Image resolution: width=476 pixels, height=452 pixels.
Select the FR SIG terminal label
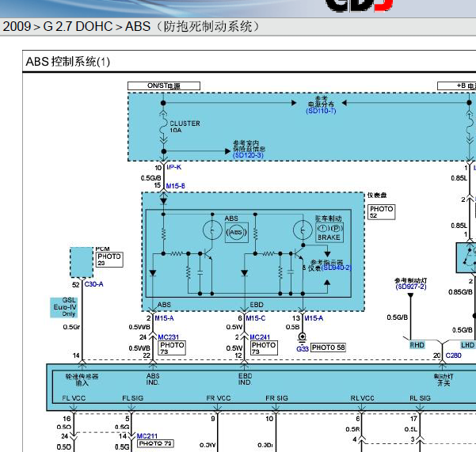pyautogui.click(x=276, y=398)
